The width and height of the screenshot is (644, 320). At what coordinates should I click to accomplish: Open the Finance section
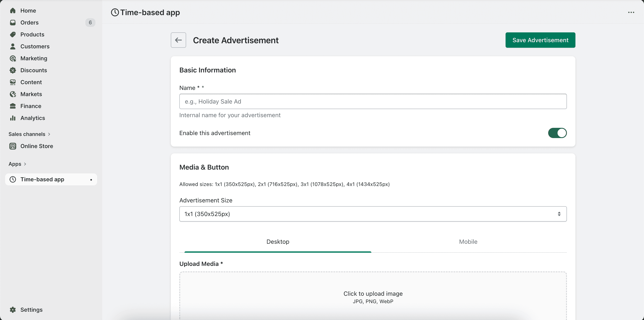tap(31, 106)
